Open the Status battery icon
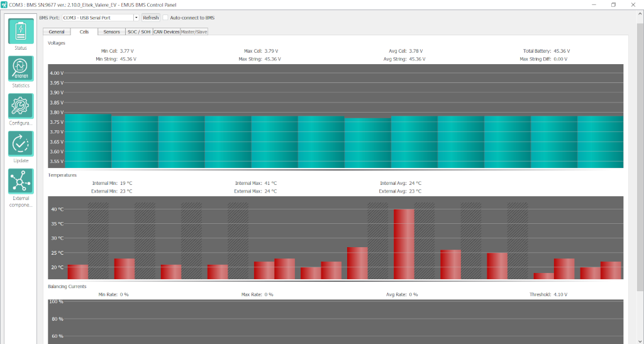 (x=21, y=31)
